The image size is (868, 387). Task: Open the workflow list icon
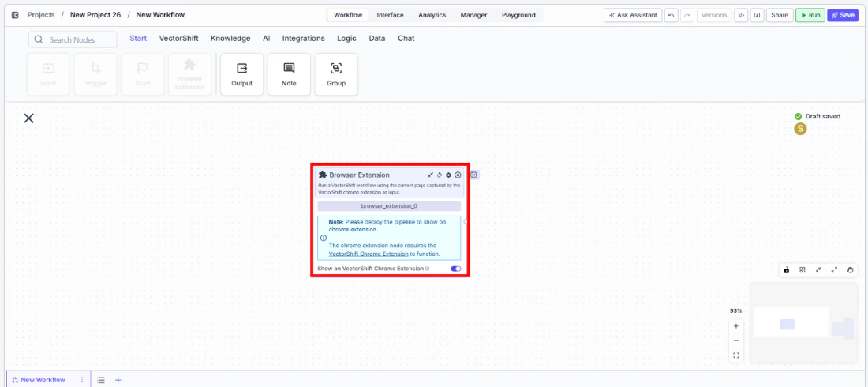[101, 380]
